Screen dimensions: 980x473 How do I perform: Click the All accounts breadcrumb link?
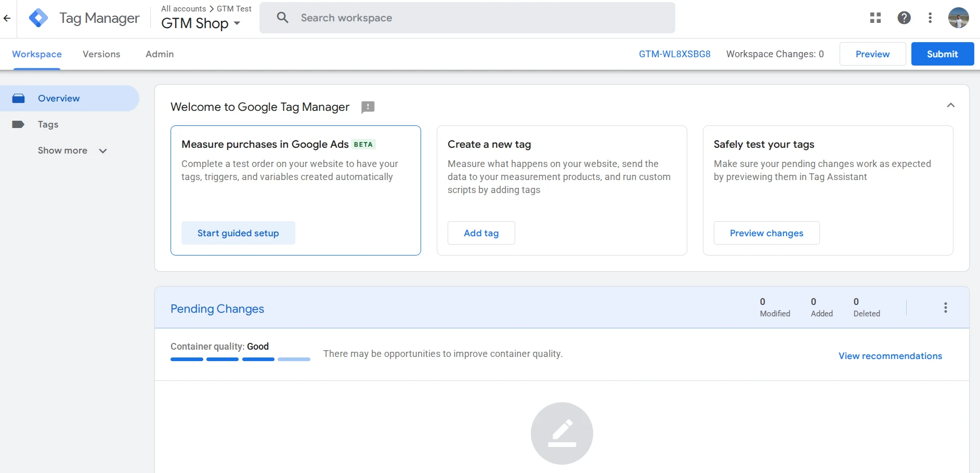coord(184,9)
